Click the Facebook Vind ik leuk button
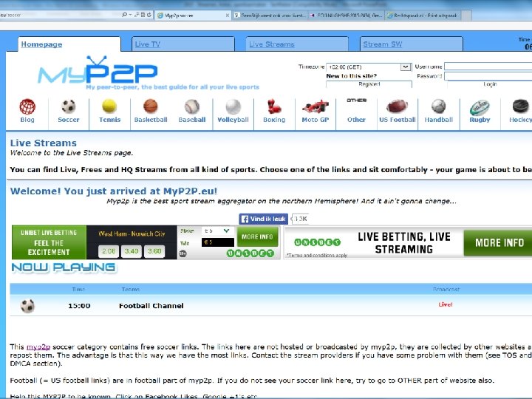532x399 pixels. click(263, 219)
